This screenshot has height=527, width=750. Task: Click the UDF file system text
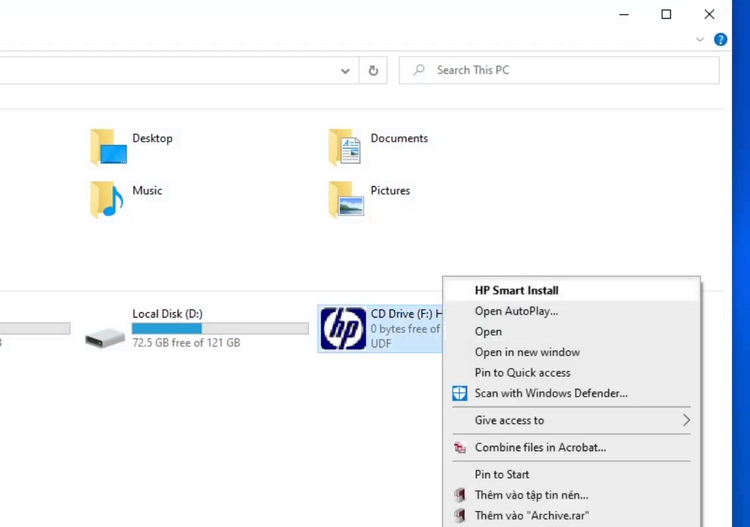381,344
